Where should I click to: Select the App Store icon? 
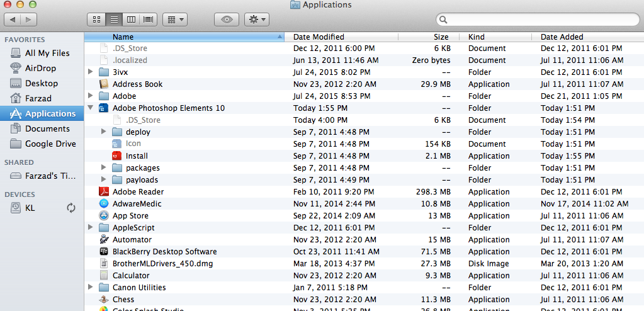104,216
